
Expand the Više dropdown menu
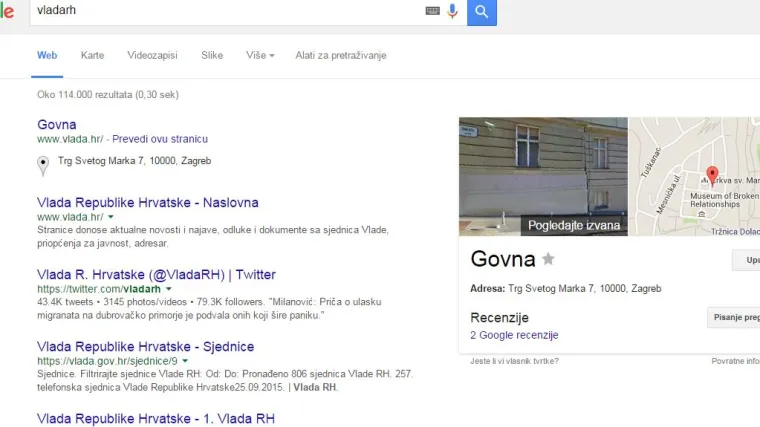coord(260,55)
